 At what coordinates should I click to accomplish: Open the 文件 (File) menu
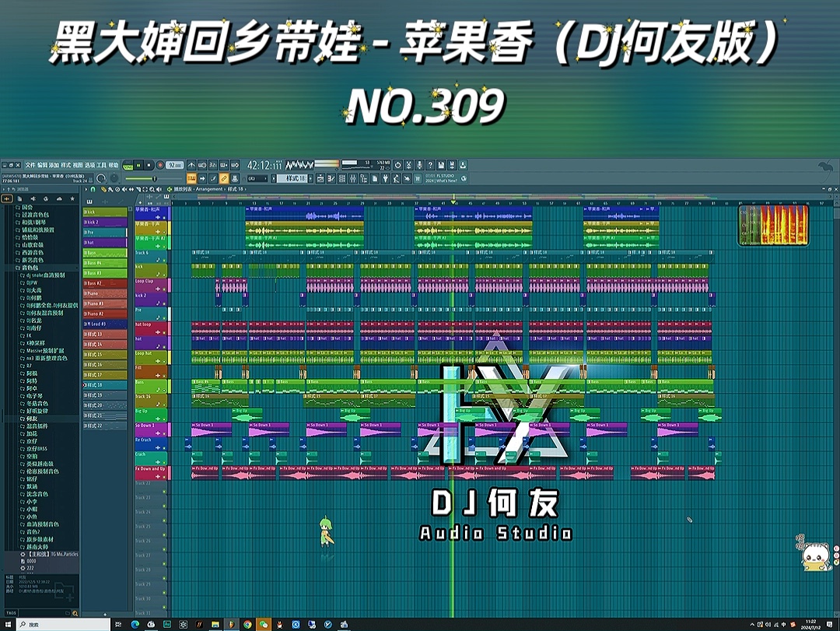(30, 165)
